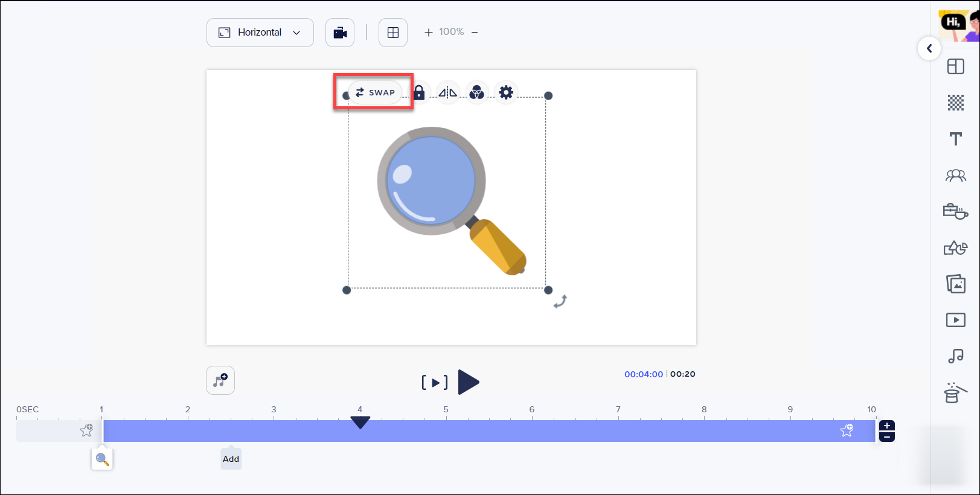Lock the selected magnifier object
Viewport: 980px width, 495px height.
pos(419,92)
